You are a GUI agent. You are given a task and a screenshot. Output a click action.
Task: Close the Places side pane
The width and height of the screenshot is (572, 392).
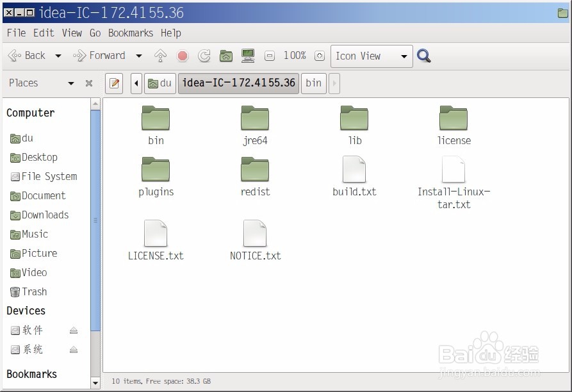88,83
